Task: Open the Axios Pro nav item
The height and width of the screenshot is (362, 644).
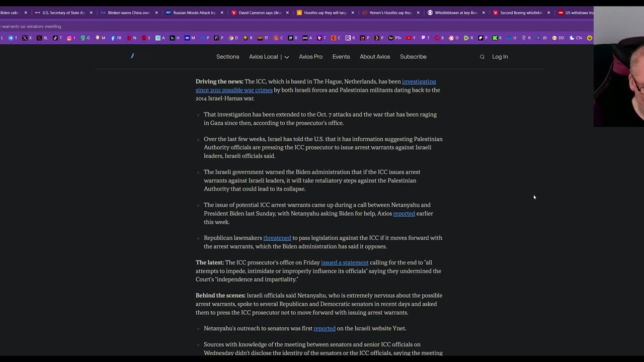Action: point(311,57)
